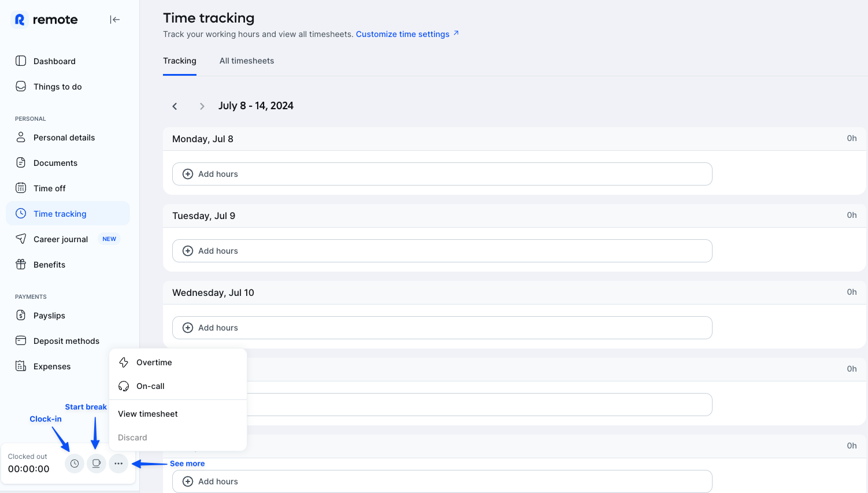
Task: Select Deposit methods in the sidebar
Action: point(66,340)
